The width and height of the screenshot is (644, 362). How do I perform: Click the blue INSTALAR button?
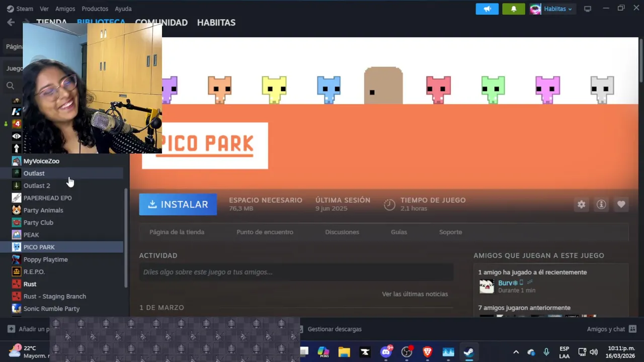point(178,205)
